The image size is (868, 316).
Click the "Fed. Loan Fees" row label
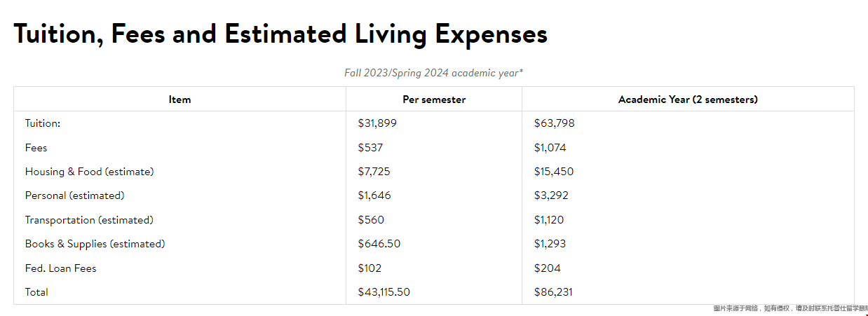tap(60, 268)
